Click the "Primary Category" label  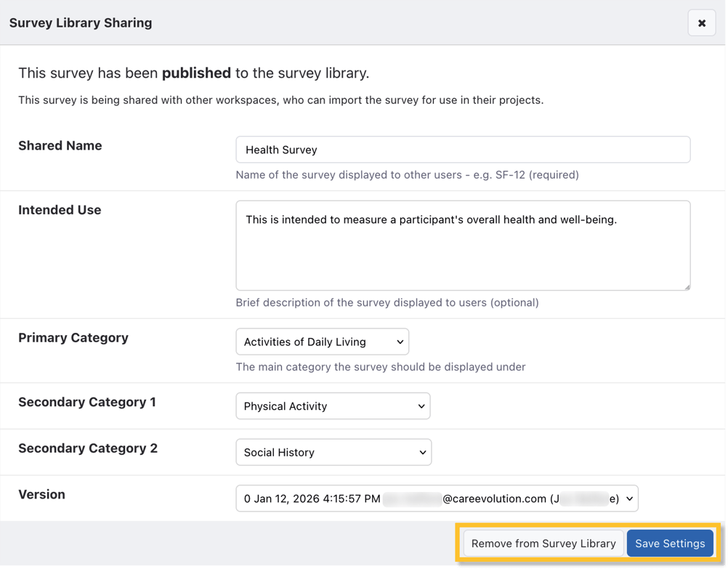pyautogui.click(x=73, y=338)
